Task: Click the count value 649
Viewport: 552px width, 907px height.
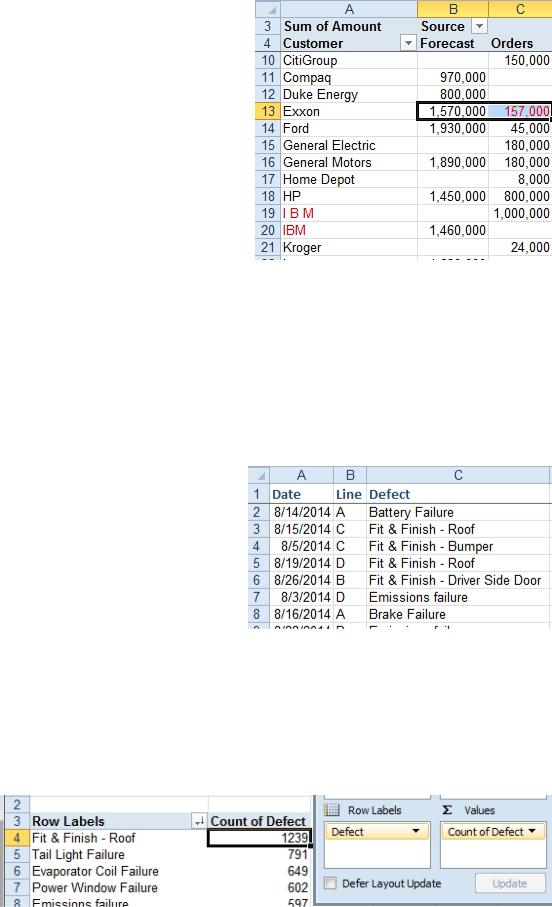Action: click(259, 871)
